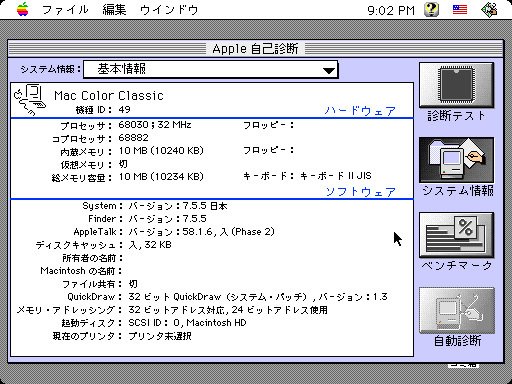
Task: Click the ディスクキャッシュ value 入, 32 KB
Action: click(150, 245)
